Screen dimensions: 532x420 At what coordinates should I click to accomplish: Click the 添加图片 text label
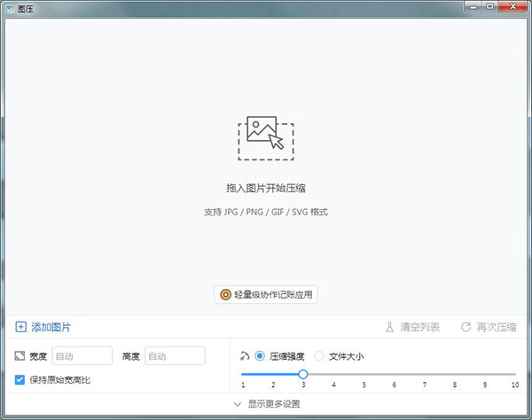51,327
